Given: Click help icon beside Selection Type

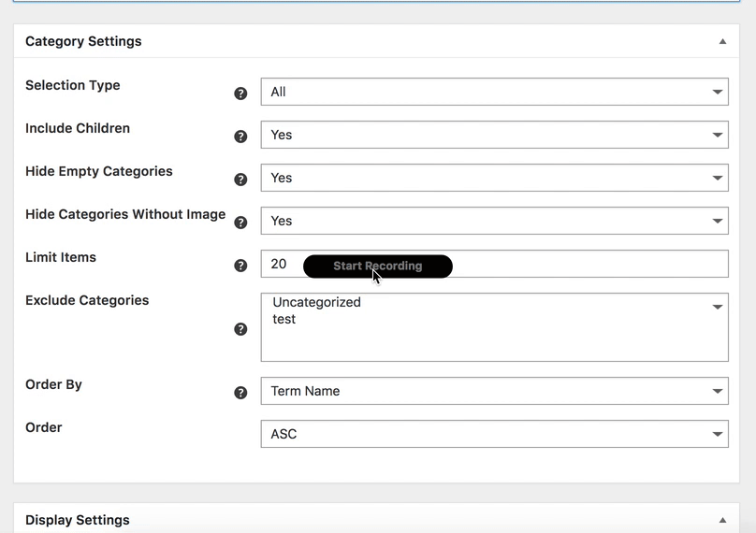Looking at the screenshot, I should (x=240, y=94).
